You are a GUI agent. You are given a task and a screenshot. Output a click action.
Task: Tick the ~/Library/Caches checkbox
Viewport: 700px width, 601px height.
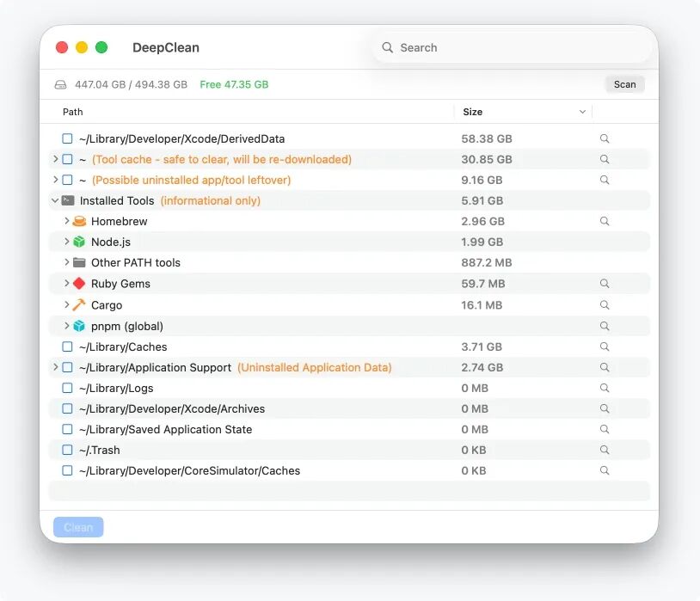pos(67,346)
